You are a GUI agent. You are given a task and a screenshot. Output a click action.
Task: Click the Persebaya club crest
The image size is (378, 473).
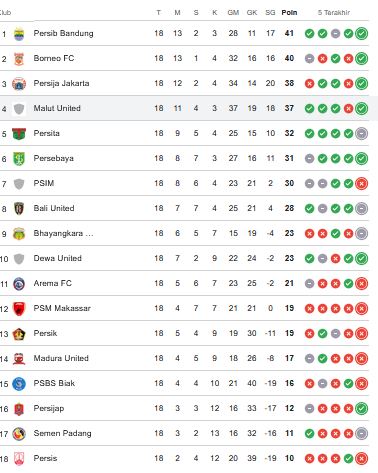[19, 159]
